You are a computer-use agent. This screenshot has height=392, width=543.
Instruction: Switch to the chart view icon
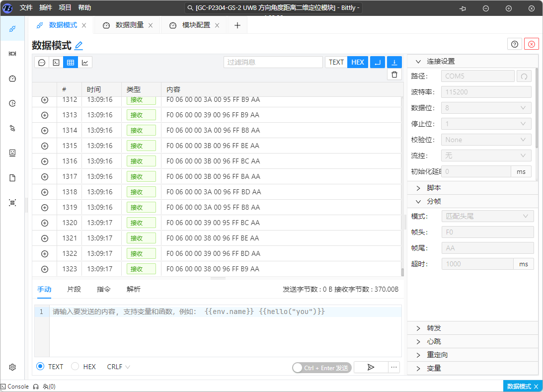point(85,62)
